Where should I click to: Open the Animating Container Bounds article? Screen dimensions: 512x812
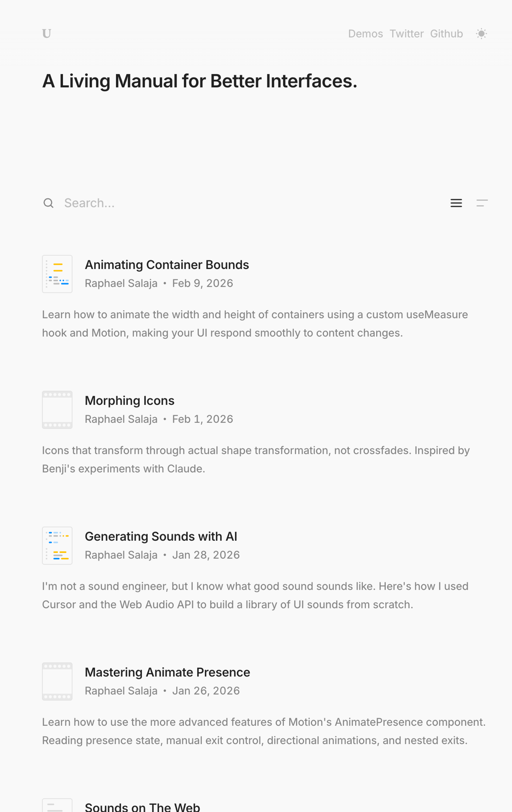pyautogui.click(x=167, y=265)
